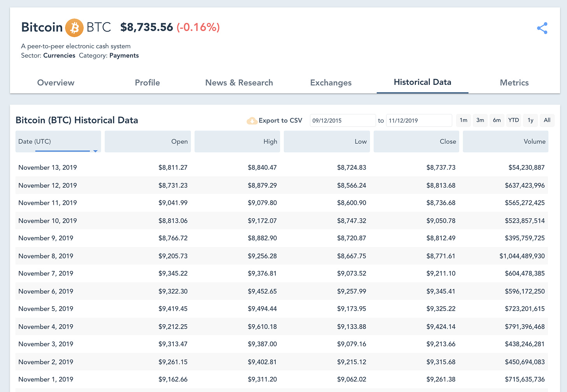
Task: Click the $9,050.78 close value
Action: pyautogui.click(x=441, y=221)
